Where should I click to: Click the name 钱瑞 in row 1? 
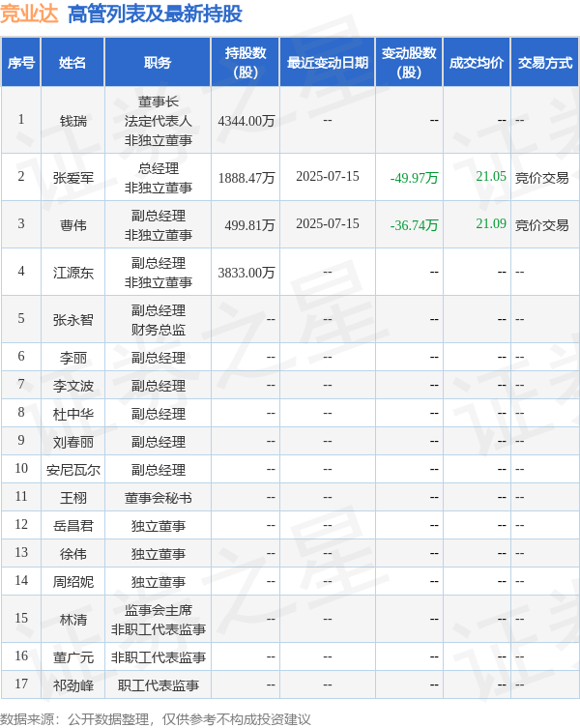[72, 121]
